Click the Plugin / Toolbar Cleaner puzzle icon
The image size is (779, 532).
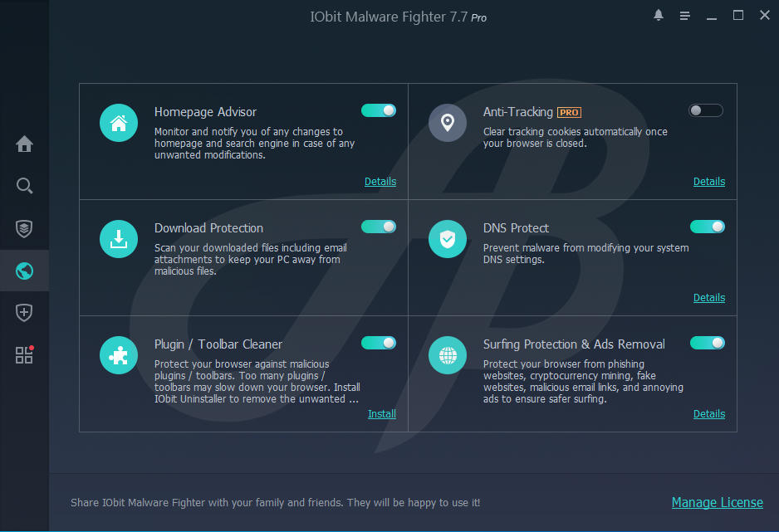(119, 355)
